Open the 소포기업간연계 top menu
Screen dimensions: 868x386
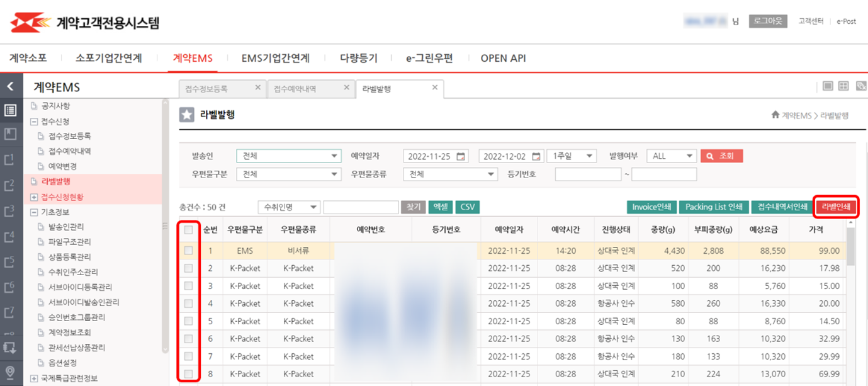[x=109, y=58]
